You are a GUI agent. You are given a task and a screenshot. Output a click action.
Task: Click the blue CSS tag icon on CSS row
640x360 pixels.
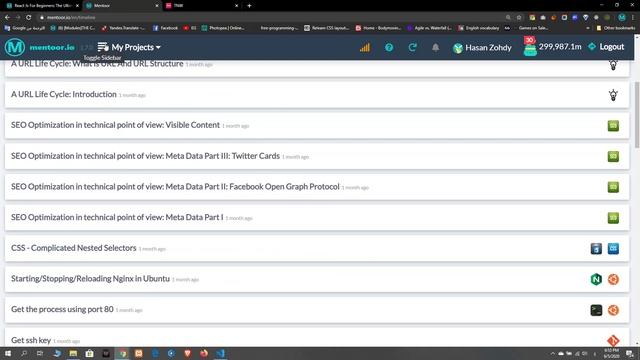pos(613,249)
